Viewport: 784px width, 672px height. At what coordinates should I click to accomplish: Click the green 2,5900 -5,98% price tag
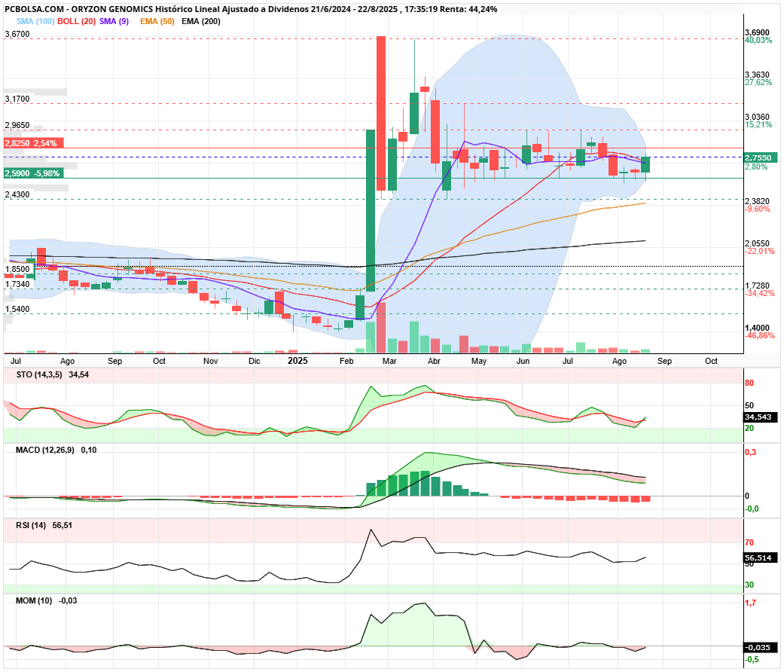coord(33,173)
